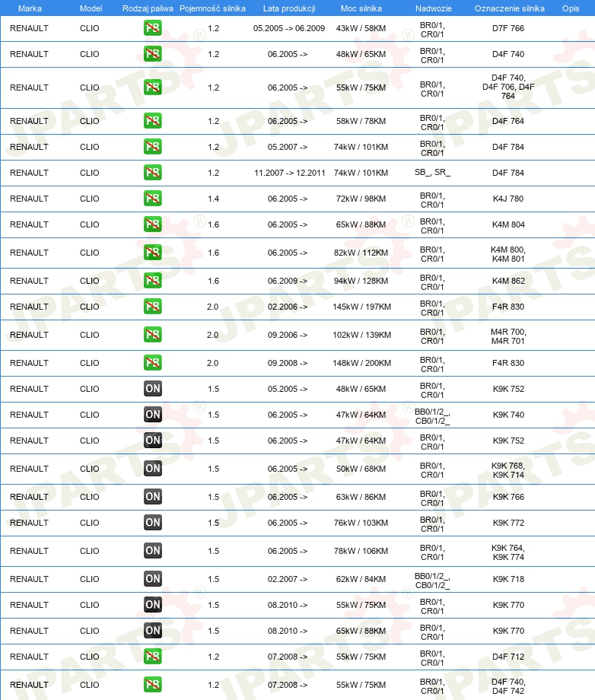The height and width of the screenshot is (700, 595).
Task: Click engine code K9K 772
Action: (x=508, y=523)
